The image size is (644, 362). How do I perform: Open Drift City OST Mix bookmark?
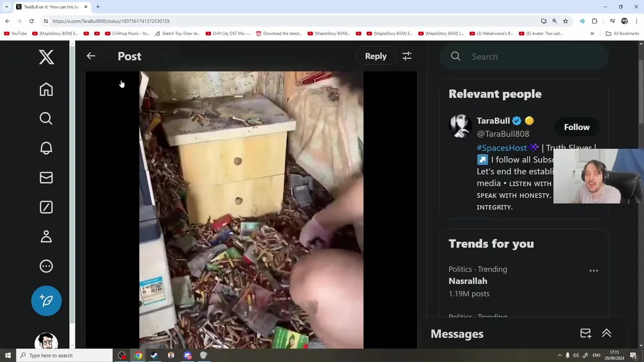228,34
